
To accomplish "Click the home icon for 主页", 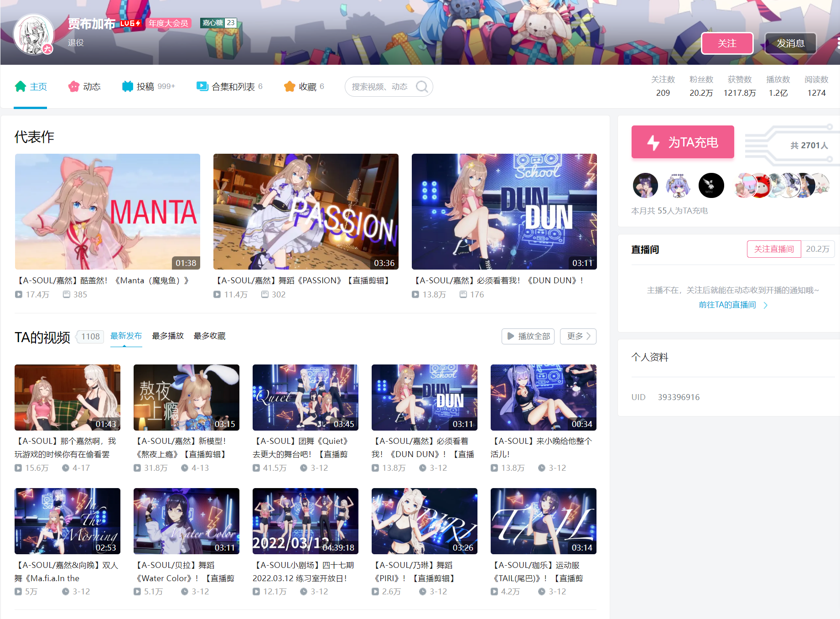I will (21, 87).
